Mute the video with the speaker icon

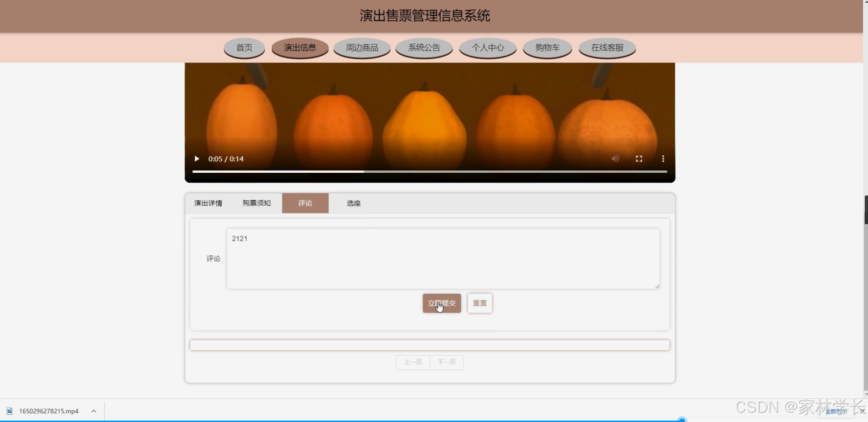[x=615, y=159]
